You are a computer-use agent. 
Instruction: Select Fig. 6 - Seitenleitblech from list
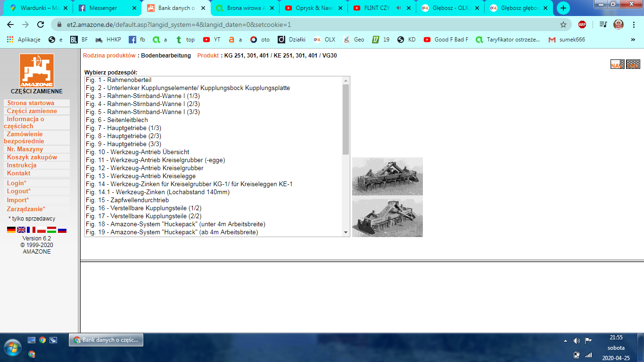117,120
